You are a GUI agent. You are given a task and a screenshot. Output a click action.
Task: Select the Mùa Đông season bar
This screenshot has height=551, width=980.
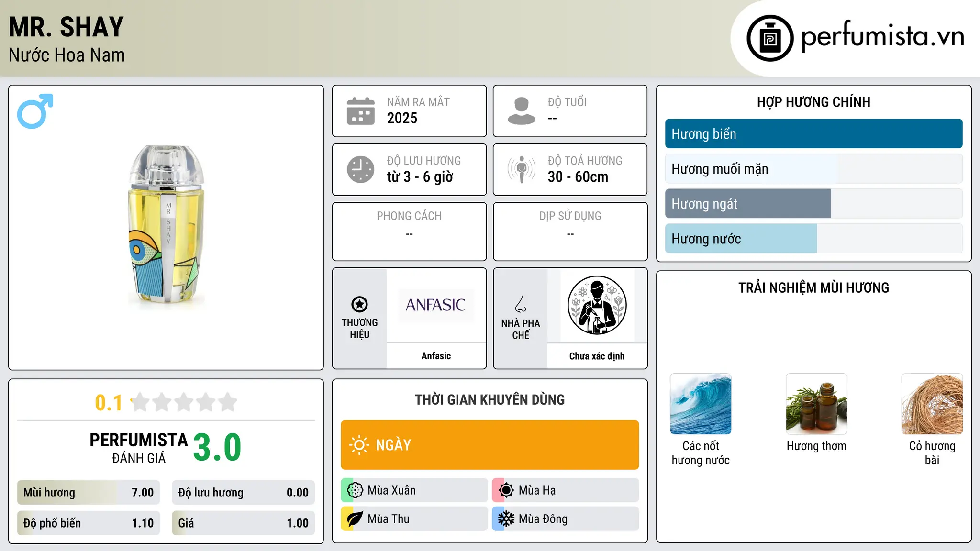tap(566, 519)
